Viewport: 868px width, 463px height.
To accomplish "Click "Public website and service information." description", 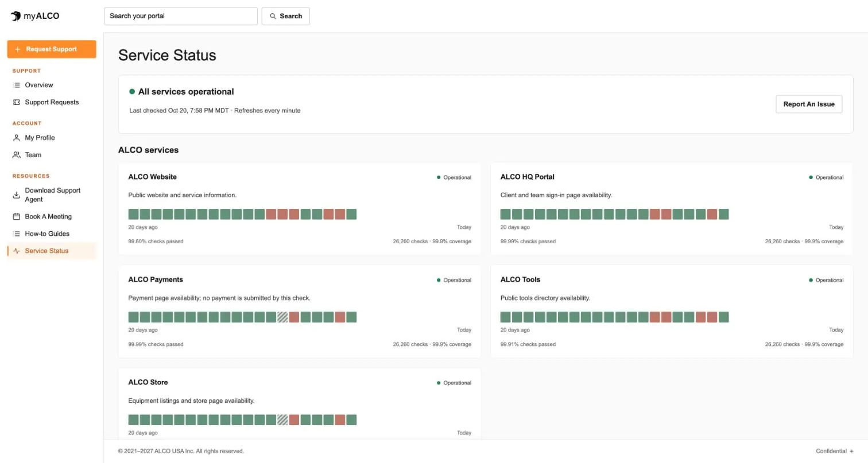I will click(183, 195).
